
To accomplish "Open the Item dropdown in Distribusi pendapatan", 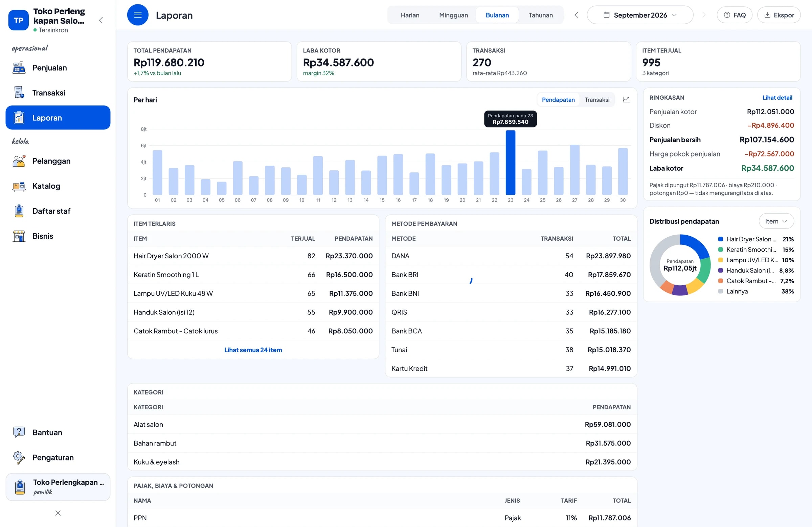I will click(776, 221).
